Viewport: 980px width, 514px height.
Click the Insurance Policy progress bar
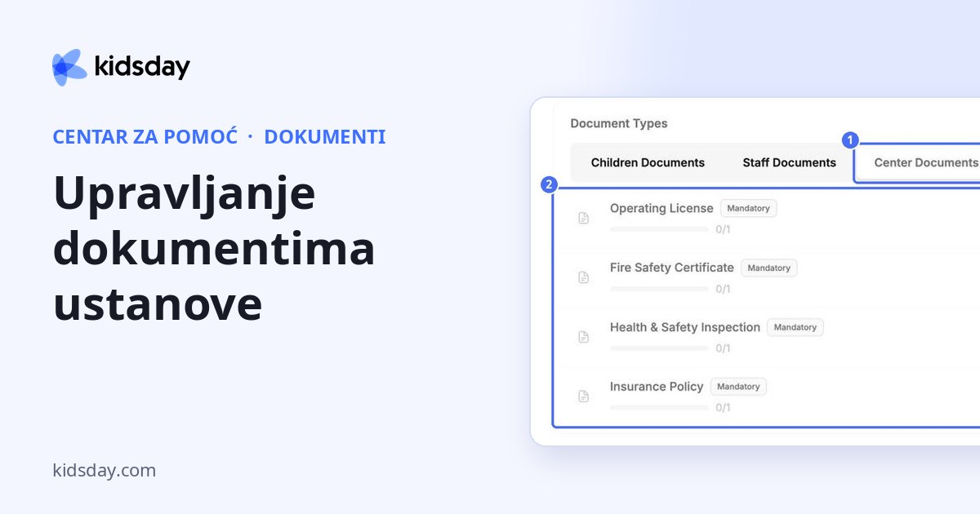(659, 407)
